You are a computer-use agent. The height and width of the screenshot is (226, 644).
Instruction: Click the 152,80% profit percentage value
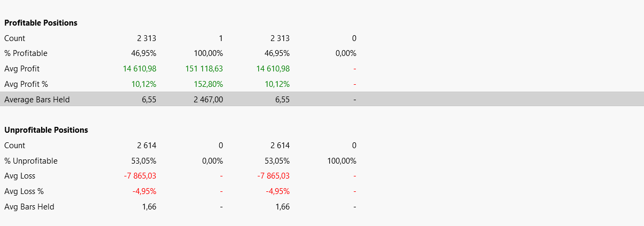pyautogui.click(x=208, y=84)
